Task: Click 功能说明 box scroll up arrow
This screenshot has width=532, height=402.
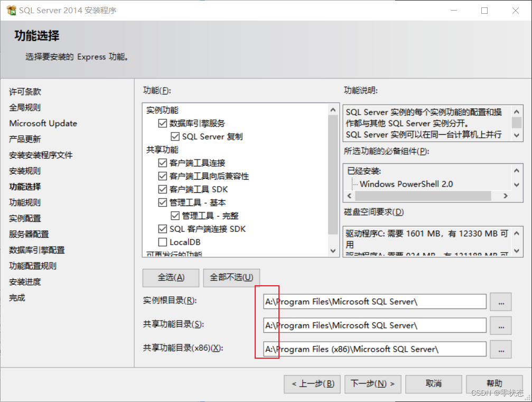Action: [x=516, y=111]
